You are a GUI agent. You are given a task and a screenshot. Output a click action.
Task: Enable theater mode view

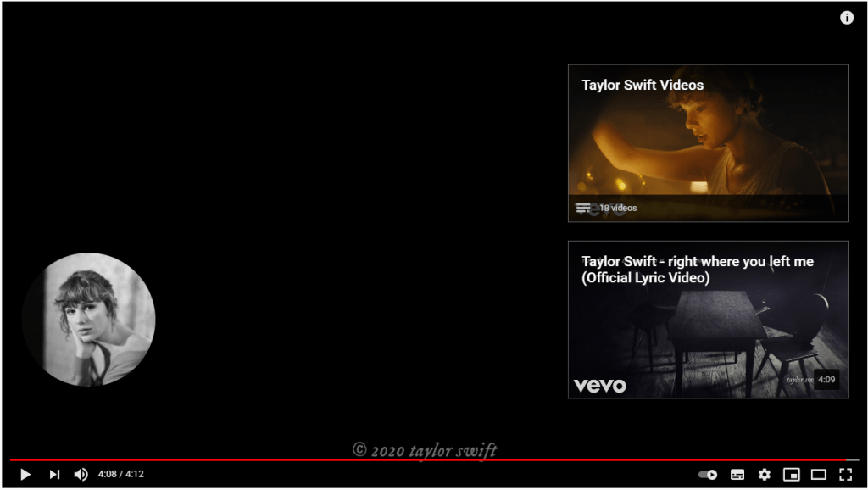tap(819, 475)
